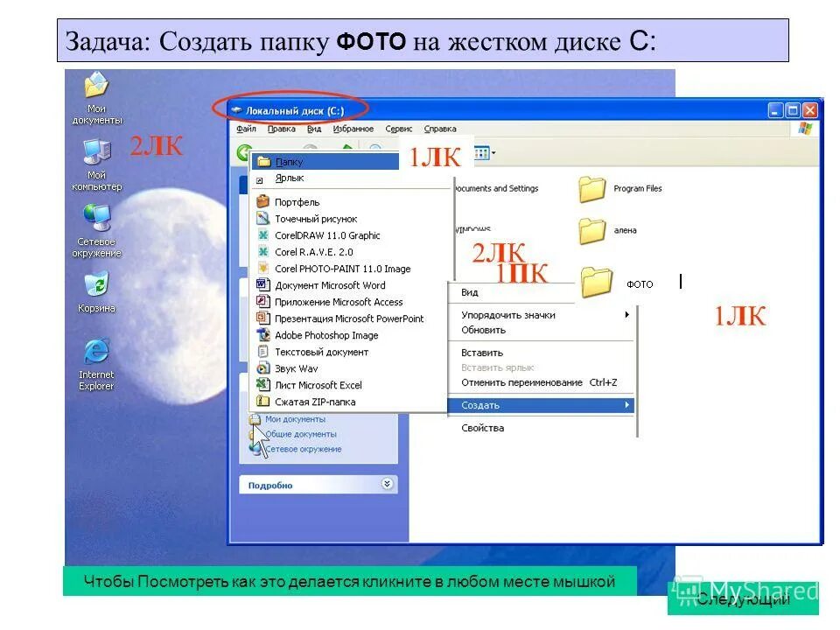This screenshot has width=840, height=630.
Task: Click the Точечный рисунок bitmap icon
Action: [x=263, y=219]
